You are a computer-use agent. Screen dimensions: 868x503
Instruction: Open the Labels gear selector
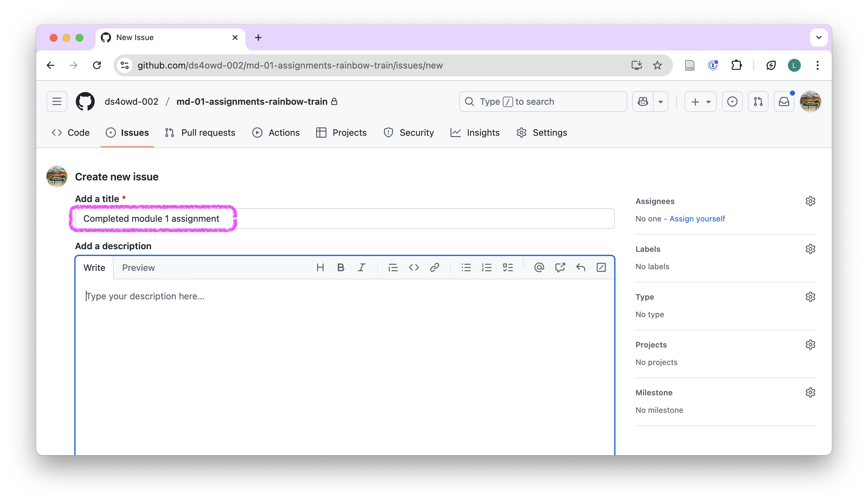coord(810,249)
